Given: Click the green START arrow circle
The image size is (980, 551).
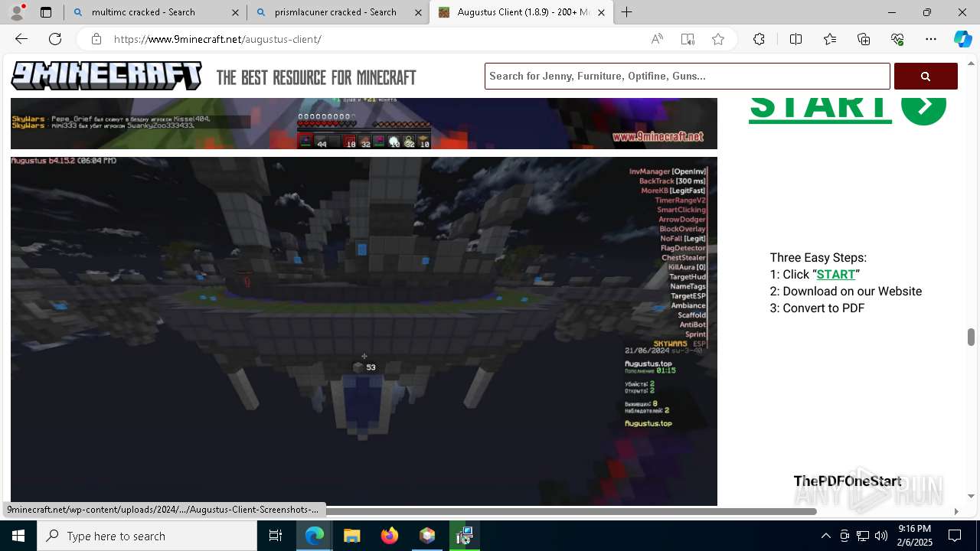Looking at the screenshot, I should click(924, 107).
